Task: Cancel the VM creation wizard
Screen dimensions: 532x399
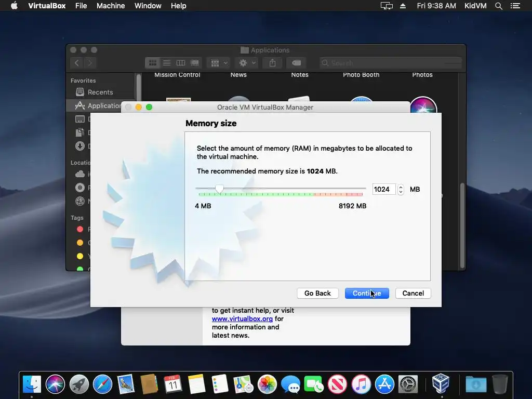Action: (413, 293)
